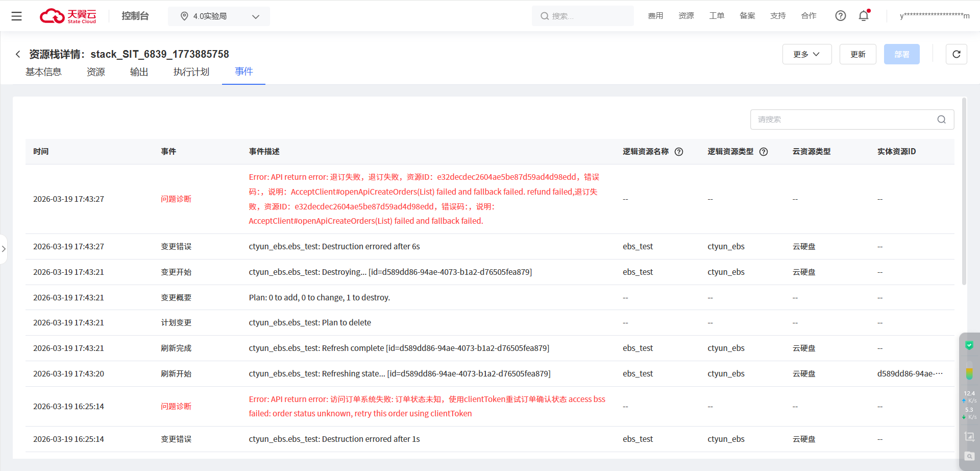Click the State Cloud logo

[68, 16]
